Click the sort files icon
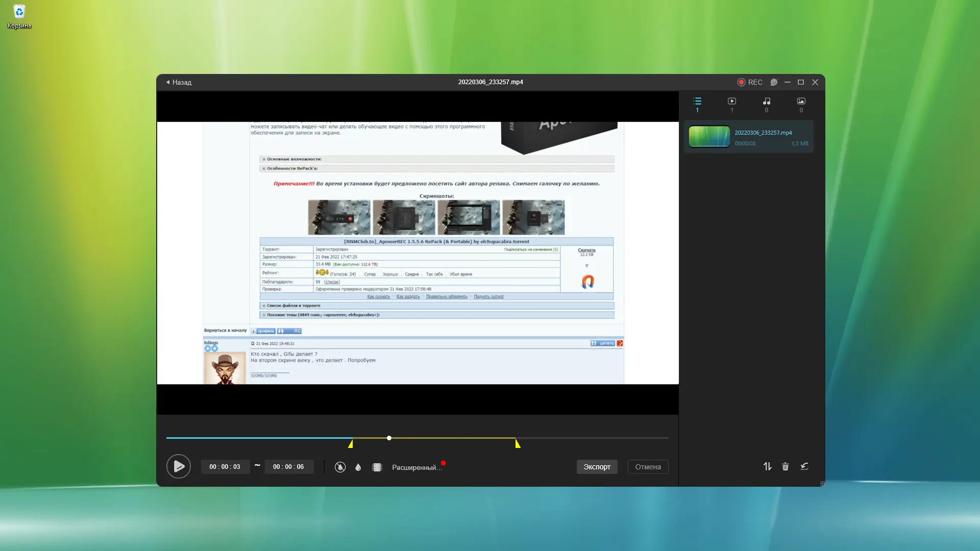 coord(767,466)
